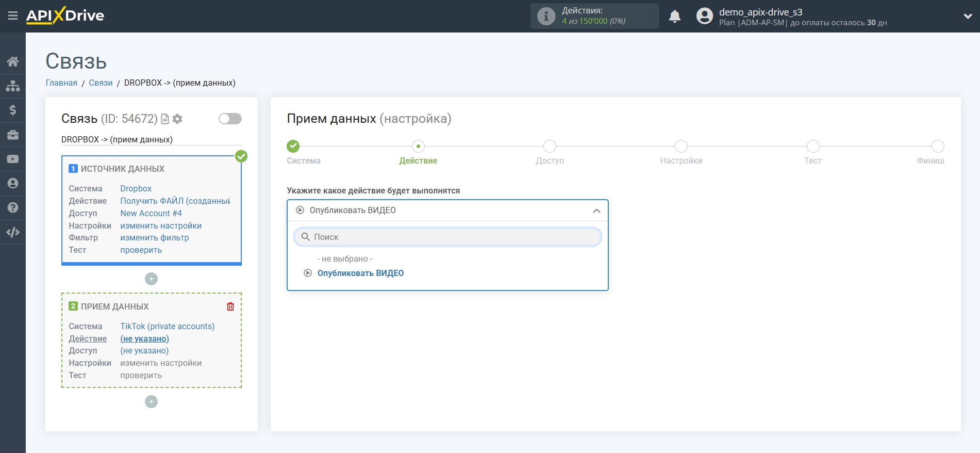Open the connections sitemap sidebar icon
The height and width of the screenshot is (453, 980).
point(13,86)
